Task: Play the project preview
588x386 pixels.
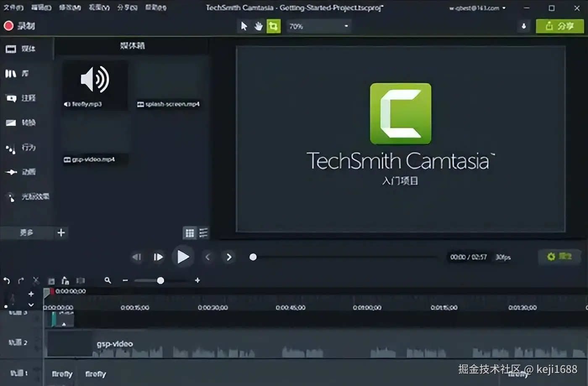Action: (x=183, y=257)
